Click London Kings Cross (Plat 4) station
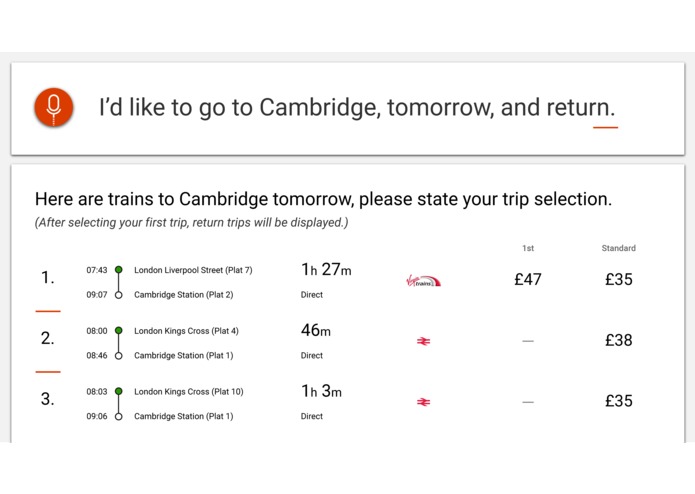 click(x=186, y=331)
